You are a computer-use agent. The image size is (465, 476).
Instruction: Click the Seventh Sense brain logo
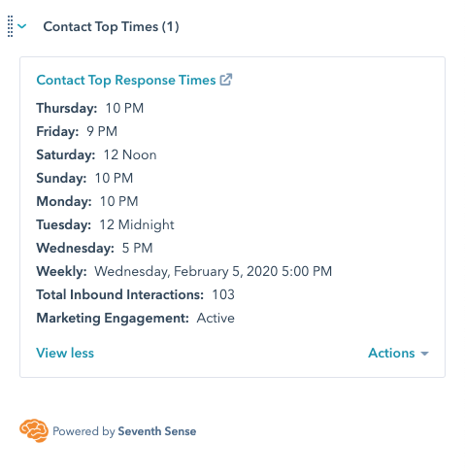34,430
